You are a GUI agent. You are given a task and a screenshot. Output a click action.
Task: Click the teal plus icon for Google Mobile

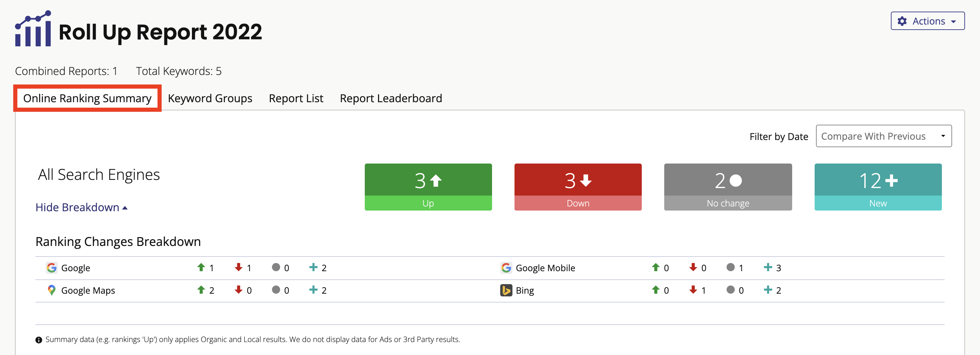pos(768,267)
